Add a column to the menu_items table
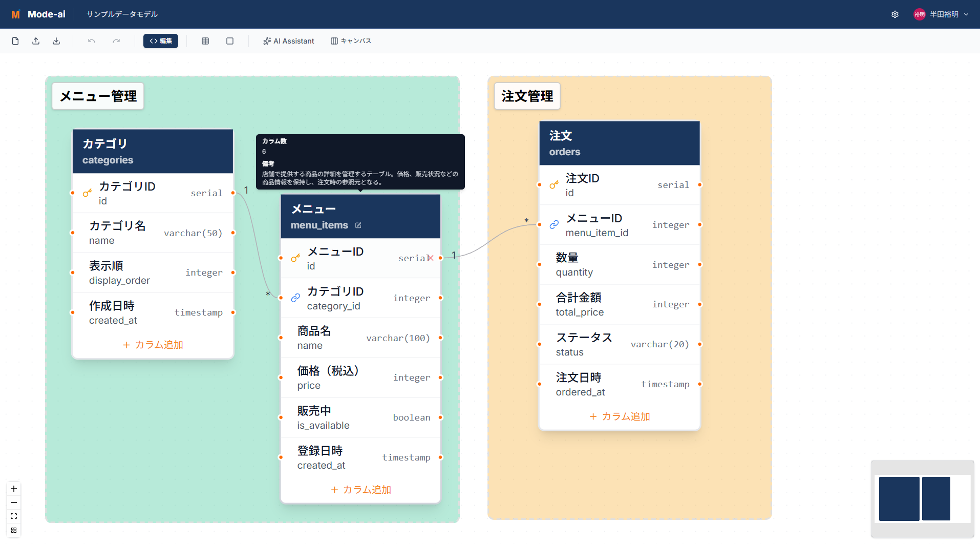Screen dimensions: 980x544 pyautogui.click(x=361, y=490)
